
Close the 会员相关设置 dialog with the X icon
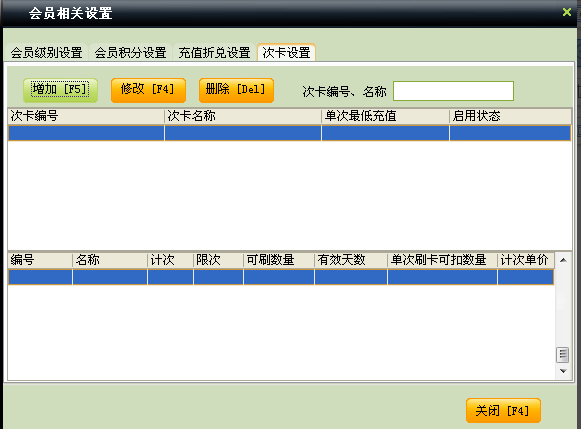click(x=567, y=12)
